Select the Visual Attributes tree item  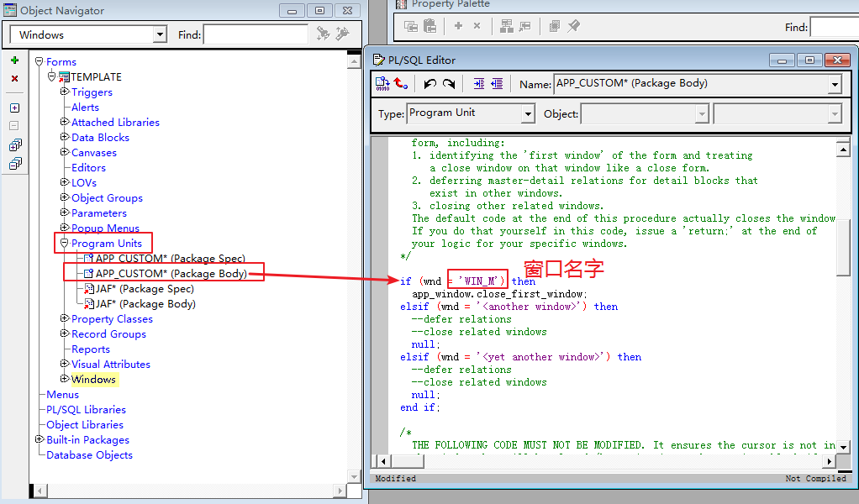point(111,365)
